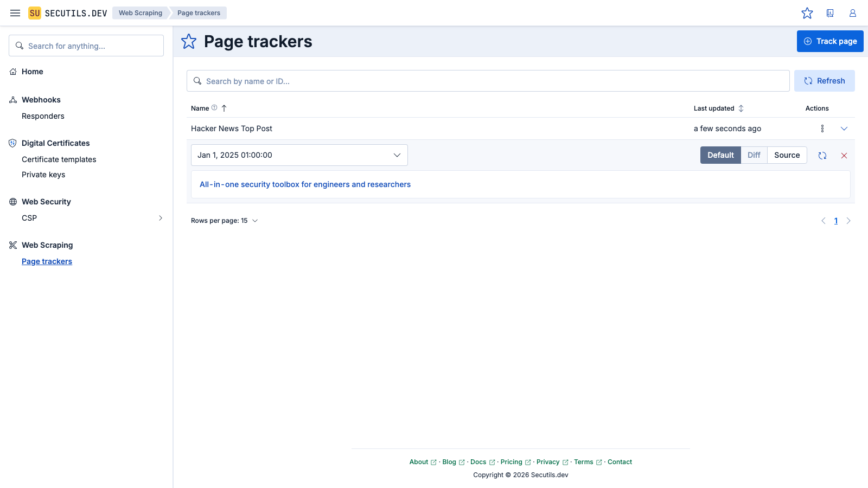Collapse the Hacker News Top Post row chevron
868x488 pixels.
click(x=844, y=129)
